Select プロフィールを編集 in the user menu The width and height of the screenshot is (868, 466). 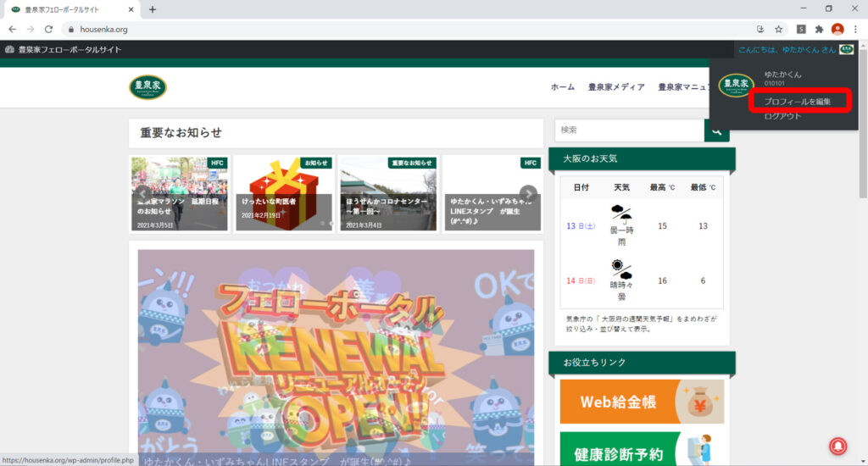pyautogui.click(x=797, y=102)
